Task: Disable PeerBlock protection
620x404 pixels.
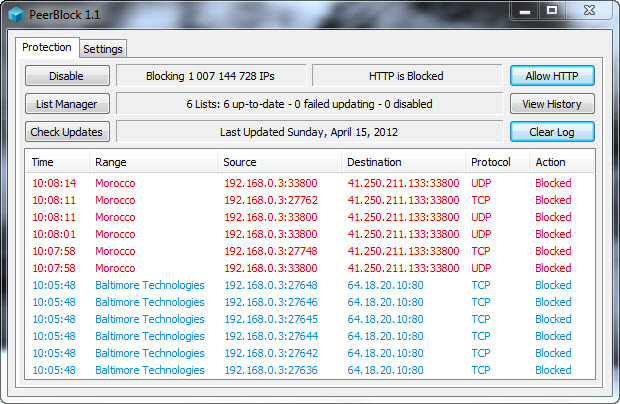Action: pyautogui.click(x=67, y=76)
